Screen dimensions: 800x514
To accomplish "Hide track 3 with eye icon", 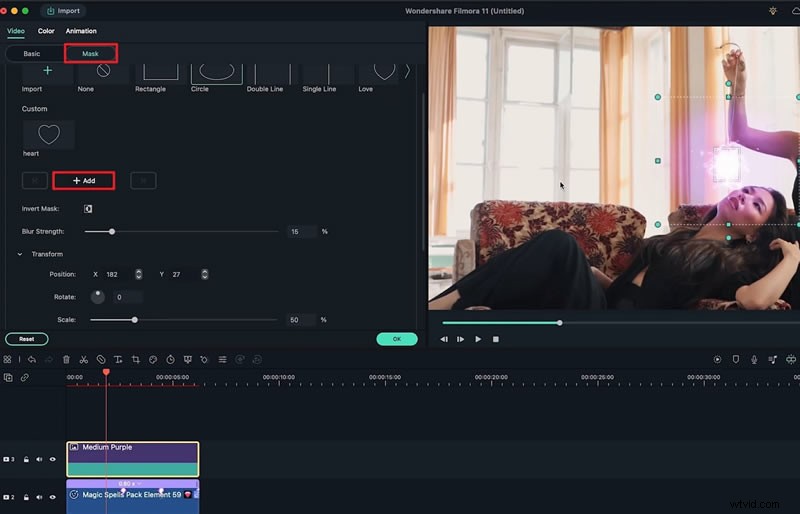I will tap(53, 459).
